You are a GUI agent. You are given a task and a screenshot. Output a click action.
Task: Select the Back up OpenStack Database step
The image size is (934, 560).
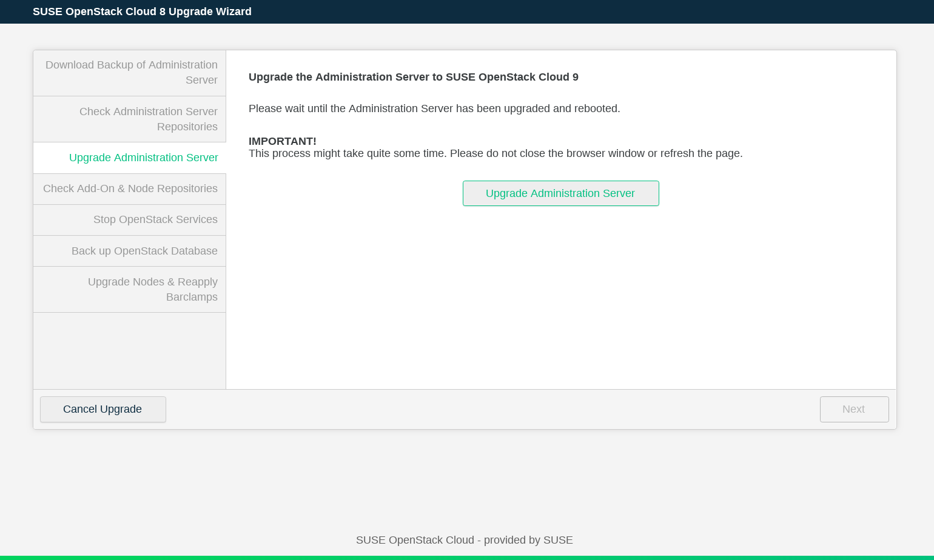pyautogui.click(x=144, y=251)
